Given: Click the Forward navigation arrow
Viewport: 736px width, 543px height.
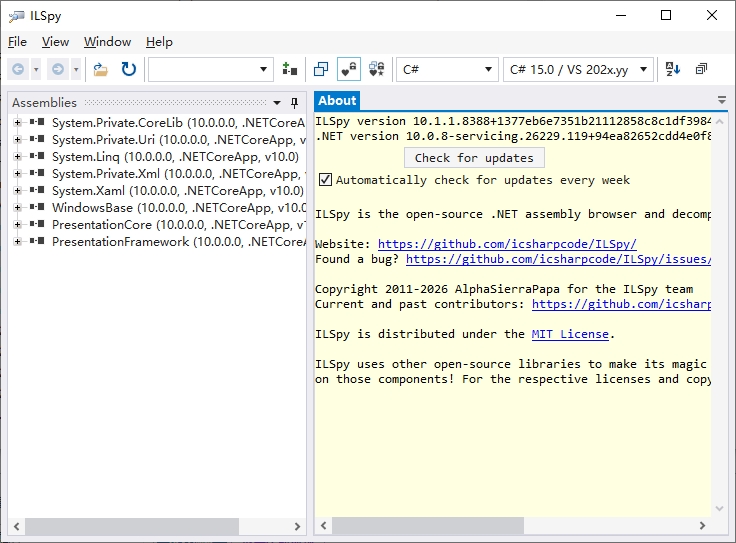Looking at the screenshot, I should point(58,69).
